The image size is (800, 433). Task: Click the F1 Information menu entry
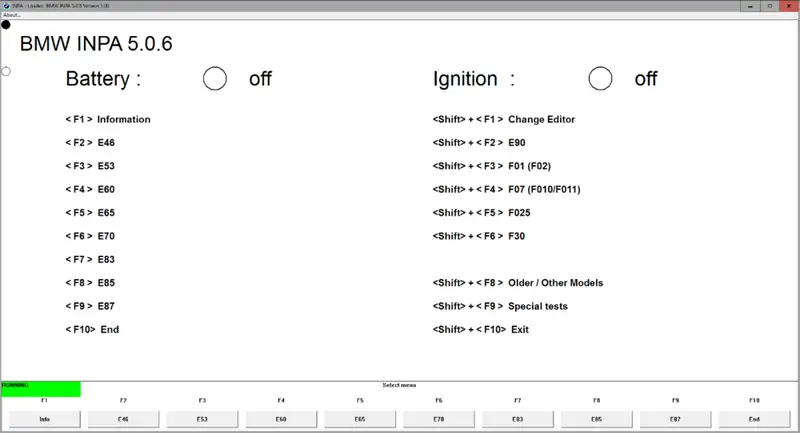[108, 119]
